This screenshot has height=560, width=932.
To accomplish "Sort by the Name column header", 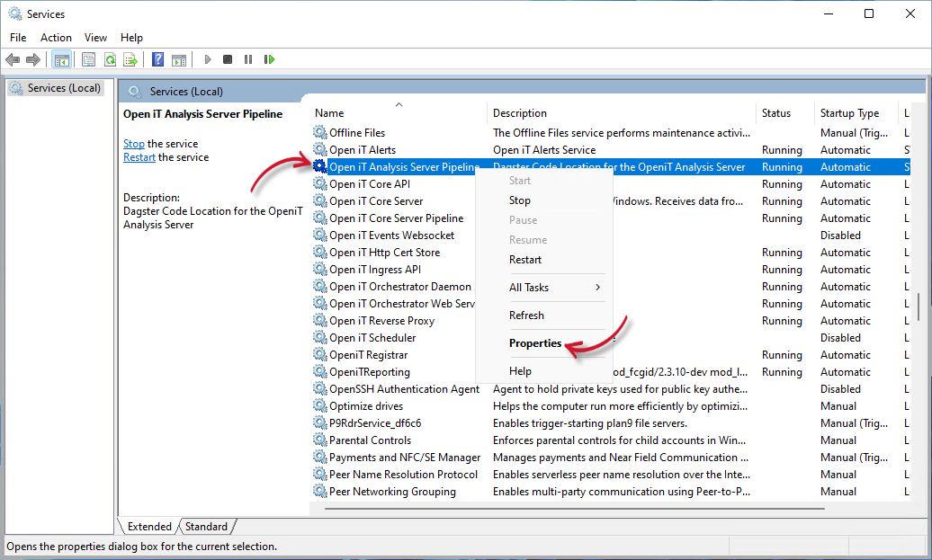I will pyautogui.click(x=399, y=113).
